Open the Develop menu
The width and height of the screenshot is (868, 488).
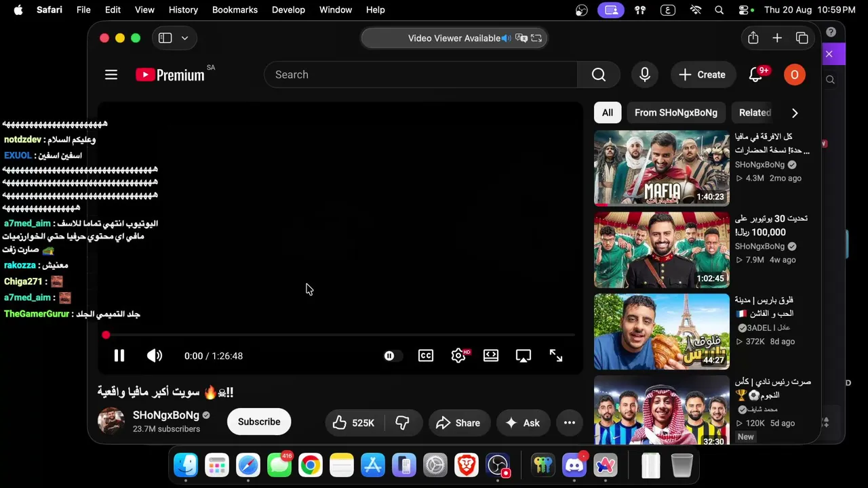(288, 10)
